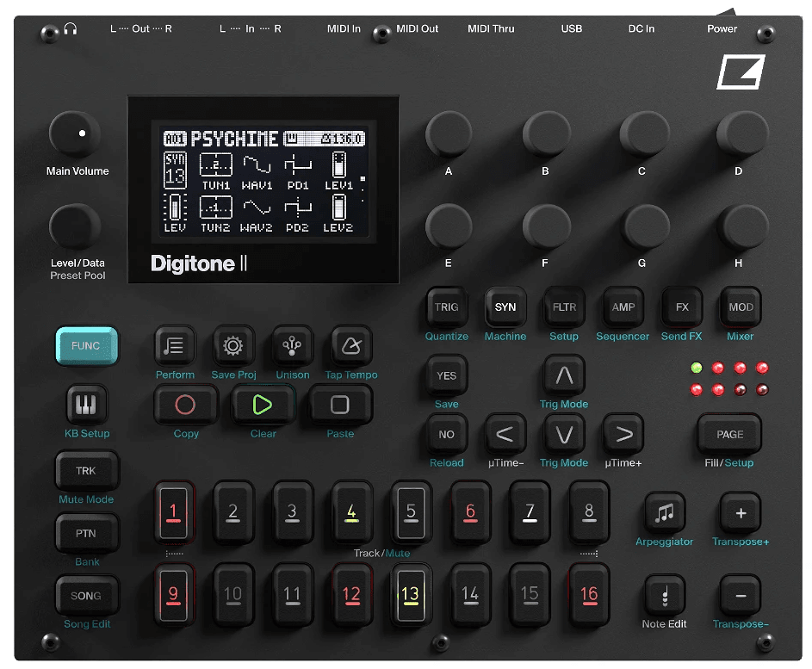
Task: Open KB Setup with the keyboard icon button
Action: point(86,405)
